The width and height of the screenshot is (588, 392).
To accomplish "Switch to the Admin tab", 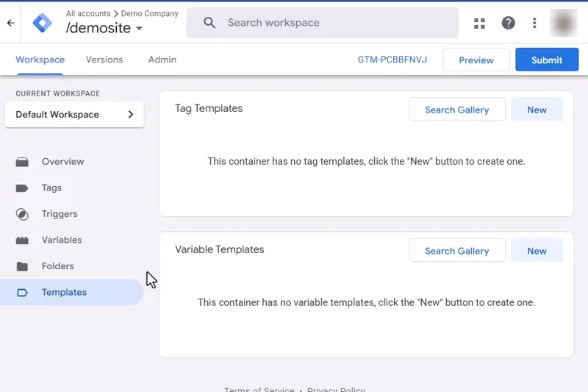I will (162, 60).
